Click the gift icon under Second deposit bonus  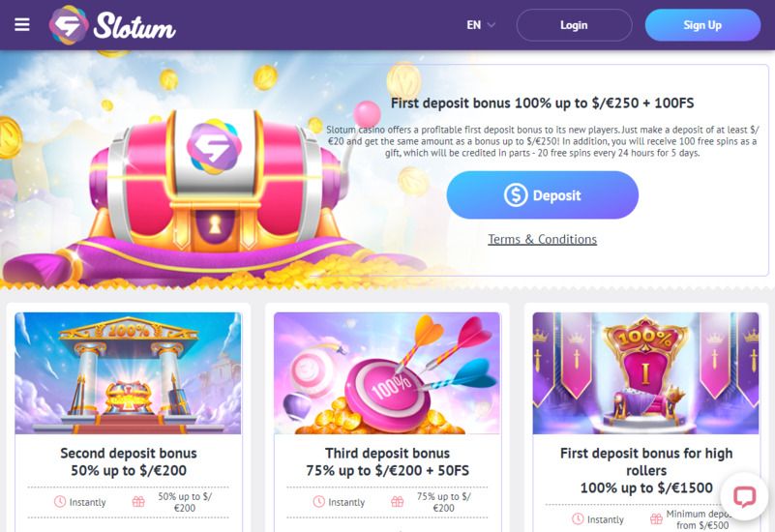coord(136,502)
